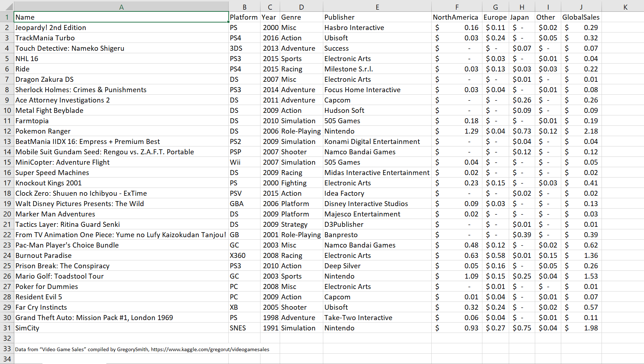Select Tactics Layer: Ritina Guard Senki
Screen dimensions: 644x364
click(x=121, y=224)
